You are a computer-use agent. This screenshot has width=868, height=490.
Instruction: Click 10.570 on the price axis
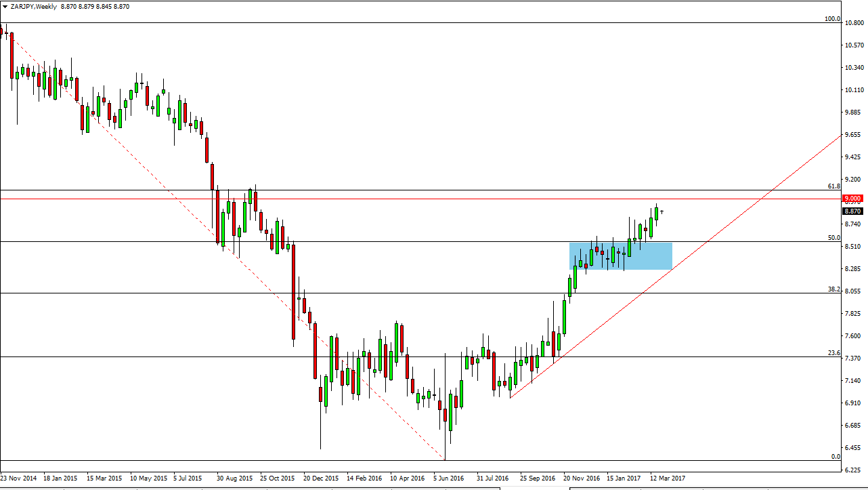(x=854, y=45)
